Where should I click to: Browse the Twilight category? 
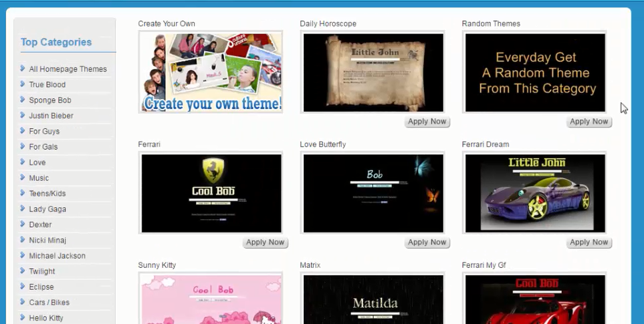point(42,271)
